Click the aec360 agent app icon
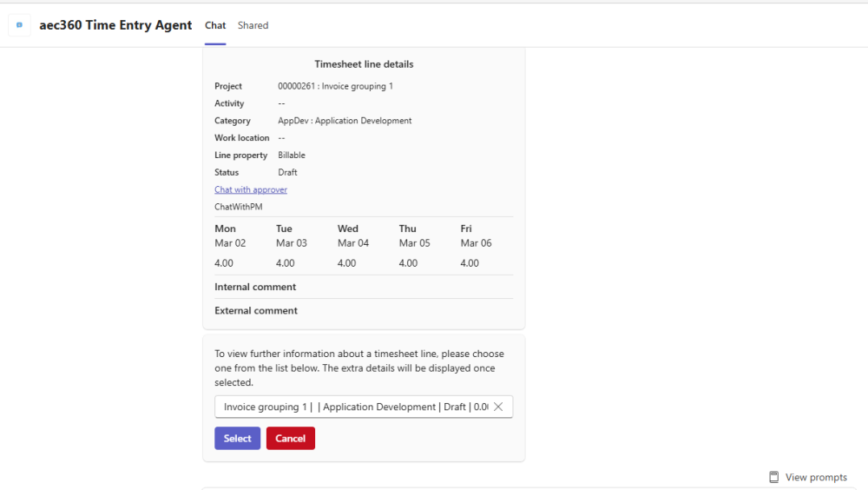This screenshot has width=868, height=490. point(19,25)
